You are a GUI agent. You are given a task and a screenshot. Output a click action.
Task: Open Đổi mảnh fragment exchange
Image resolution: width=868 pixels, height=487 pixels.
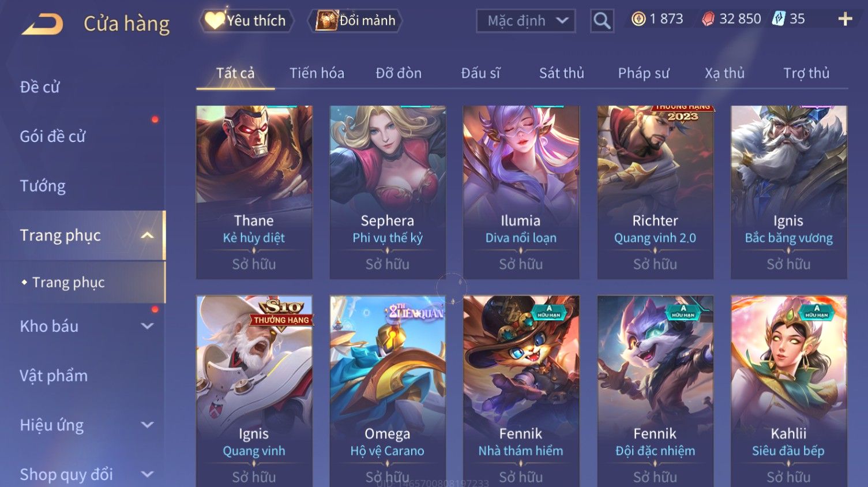(355, 21)
